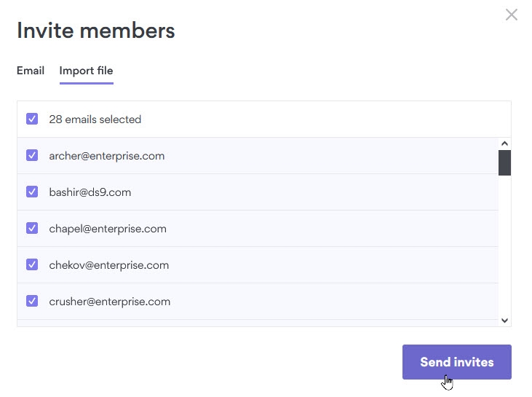Uncheck the 28 emails selected checkbox
Screen dimensions: 532x397
click(x=32, y=119)
